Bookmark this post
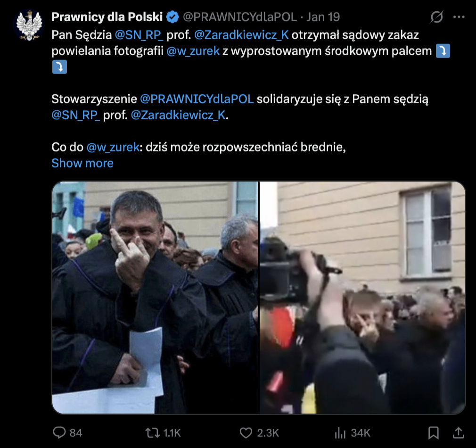Image resolution: width=476 pixels, height=448 pixels. click(x=433, y=432)
